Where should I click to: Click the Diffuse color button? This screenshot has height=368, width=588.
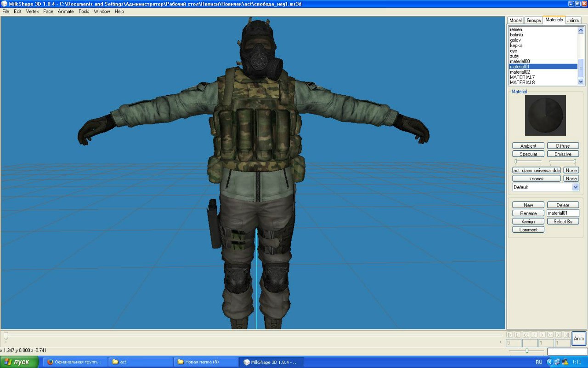[563, 146]
